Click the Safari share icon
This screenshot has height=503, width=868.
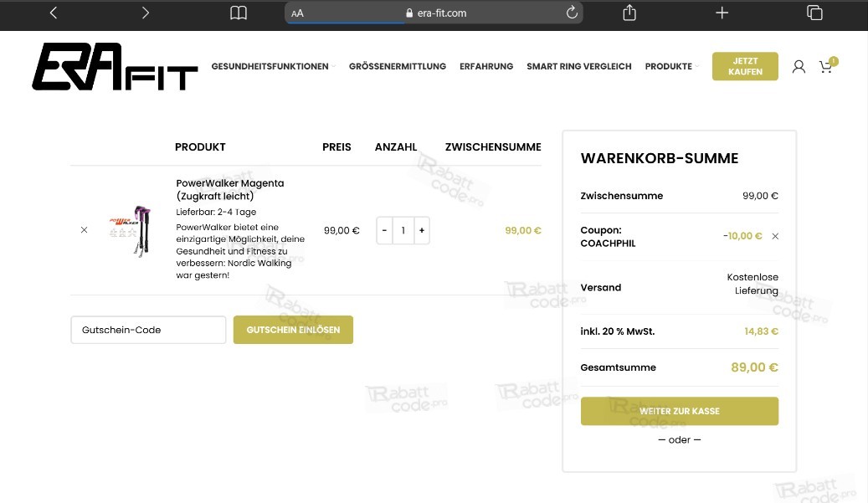click(629, 13)
